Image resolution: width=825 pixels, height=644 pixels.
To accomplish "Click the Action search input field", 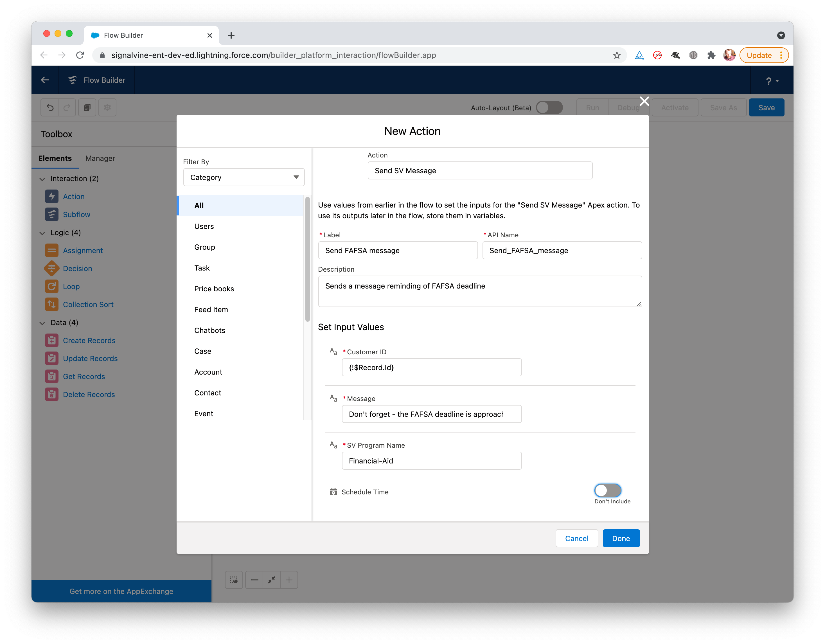I will click(480, 171).
